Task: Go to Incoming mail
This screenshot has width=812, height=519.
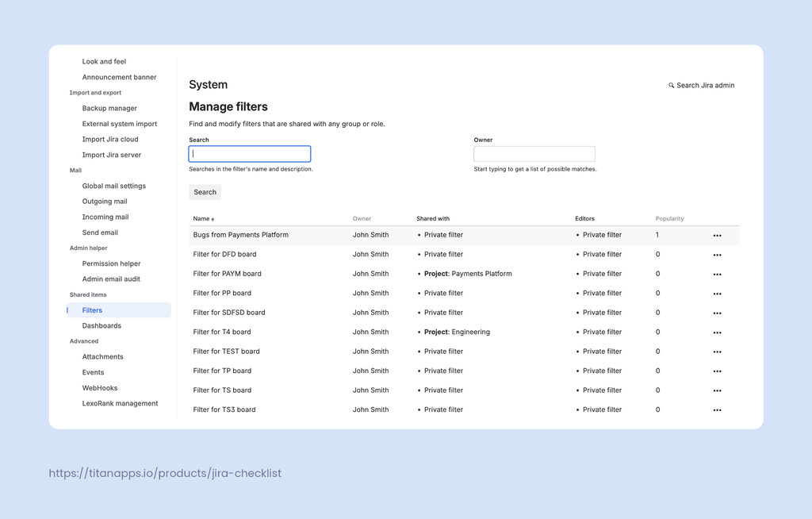Action: click(x=105, y=217)
